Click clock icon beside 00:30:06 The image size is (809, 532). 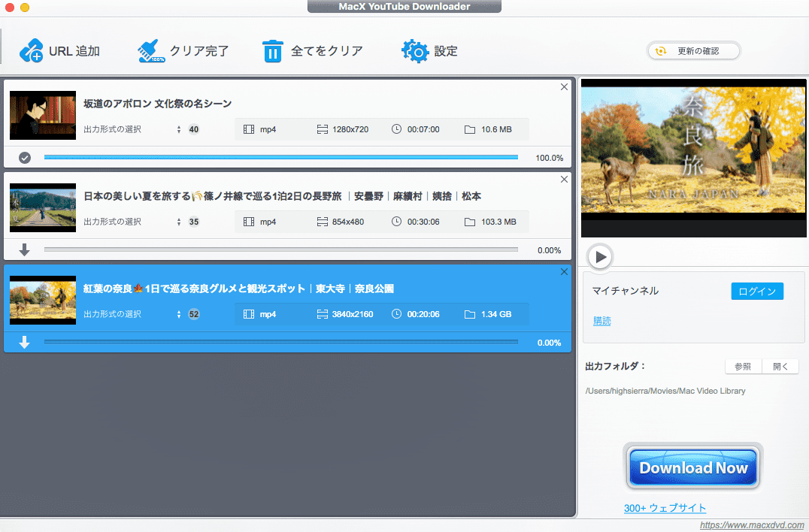[396, 222]
